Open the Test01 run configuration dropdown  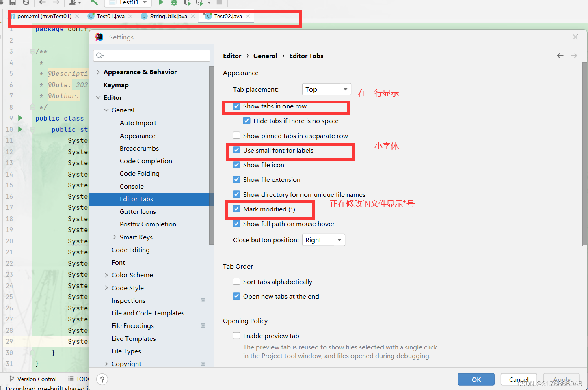pos(128,2)
